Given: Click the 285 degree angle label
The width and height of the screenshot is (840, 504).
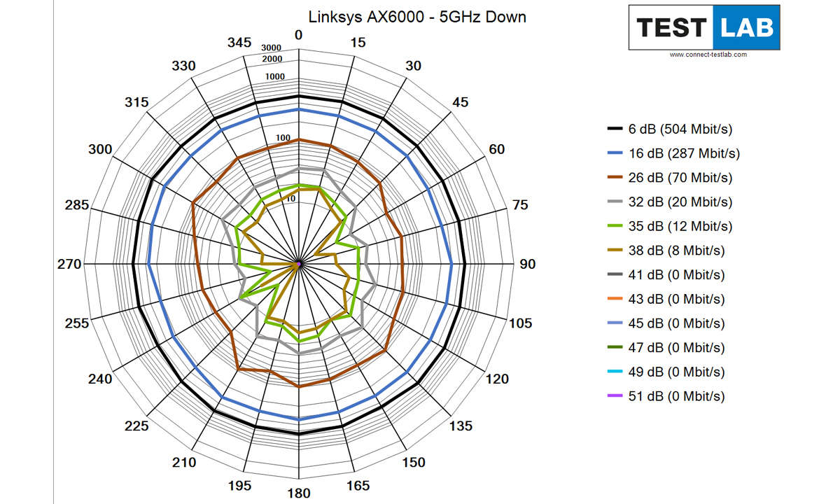Looking at the screenshot, I should point(77,205).
